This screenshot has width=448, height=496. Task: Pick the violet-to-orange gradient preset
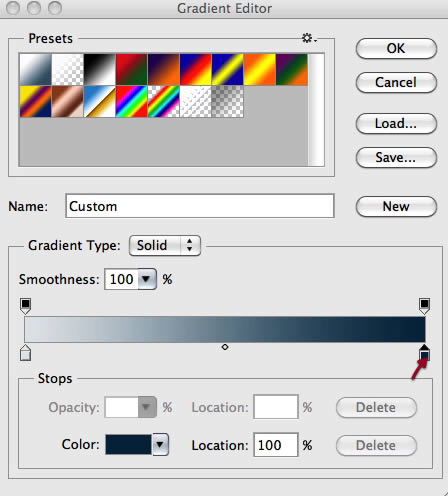point(163,70)
